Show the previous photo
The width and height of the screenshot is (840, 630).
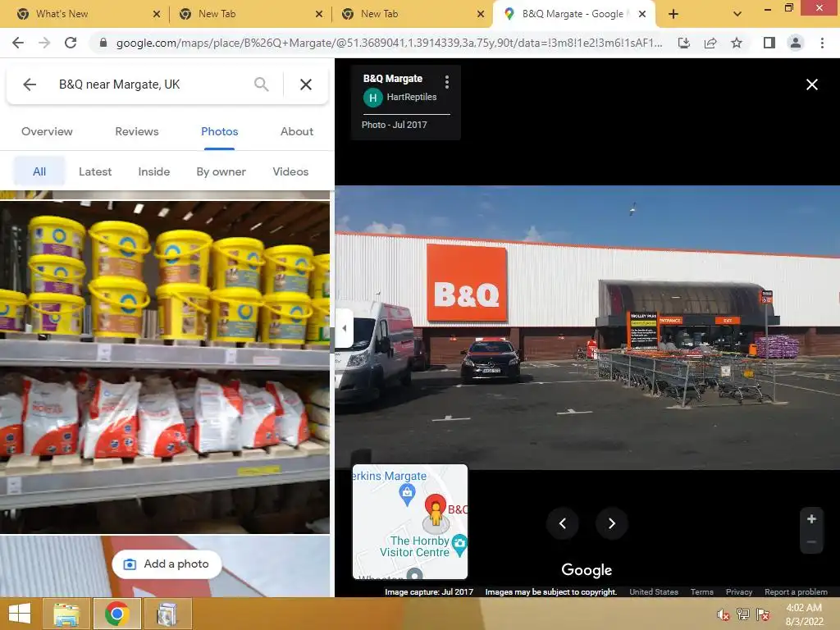(563, 523)
